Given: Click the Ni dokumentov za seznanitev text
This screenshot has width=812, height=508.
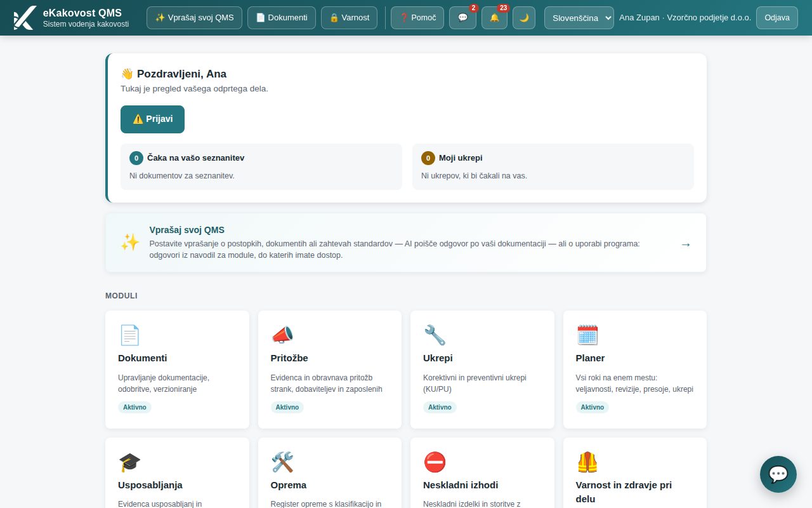Looking at the screenshot, I should coord(182,176).
